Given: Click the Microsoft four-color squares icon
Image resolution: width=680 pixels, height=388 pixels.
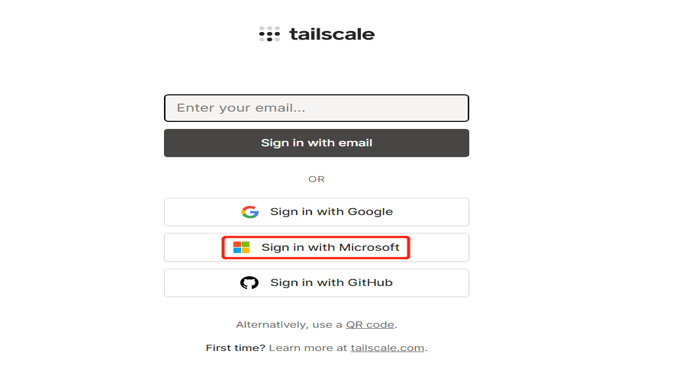Looking at the screenshot, I should point(241,247).
